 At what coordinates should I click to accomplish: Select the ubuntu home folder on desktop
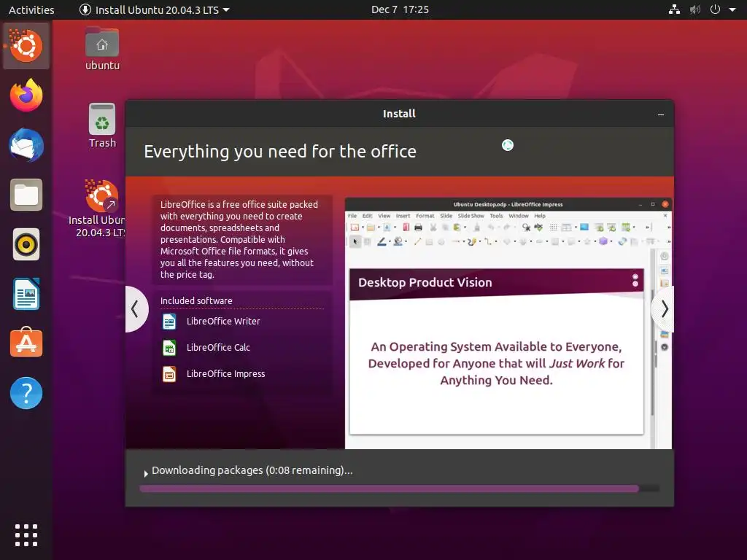pyautogui.click(x=102, y=49)
